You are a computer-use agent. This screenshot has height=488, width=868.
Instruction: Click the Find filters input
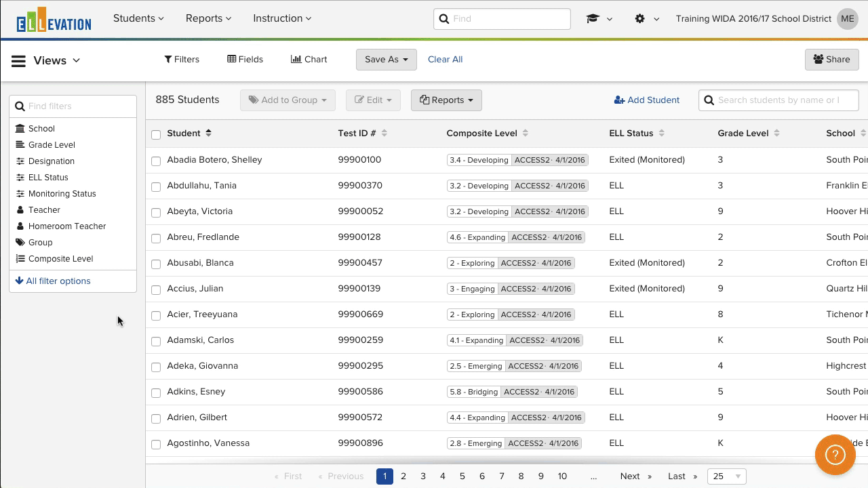pyautogui.click(x=73, y=106)
